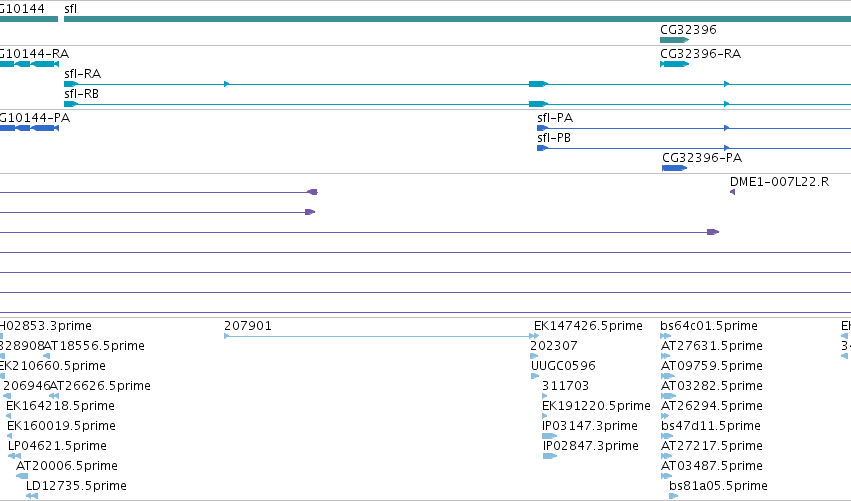
Task: Select the EK164218.5prime label
Action: tap(60, 406)
